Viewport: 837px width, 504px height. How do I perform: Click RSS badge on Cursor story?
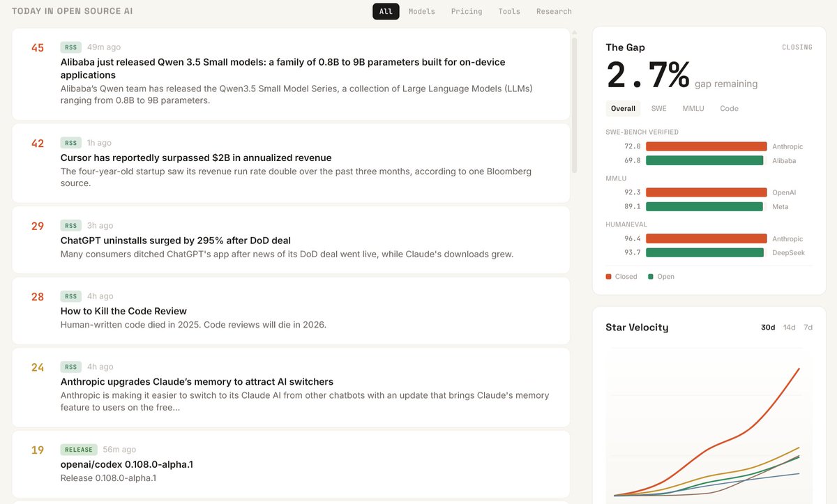point(71,143)
